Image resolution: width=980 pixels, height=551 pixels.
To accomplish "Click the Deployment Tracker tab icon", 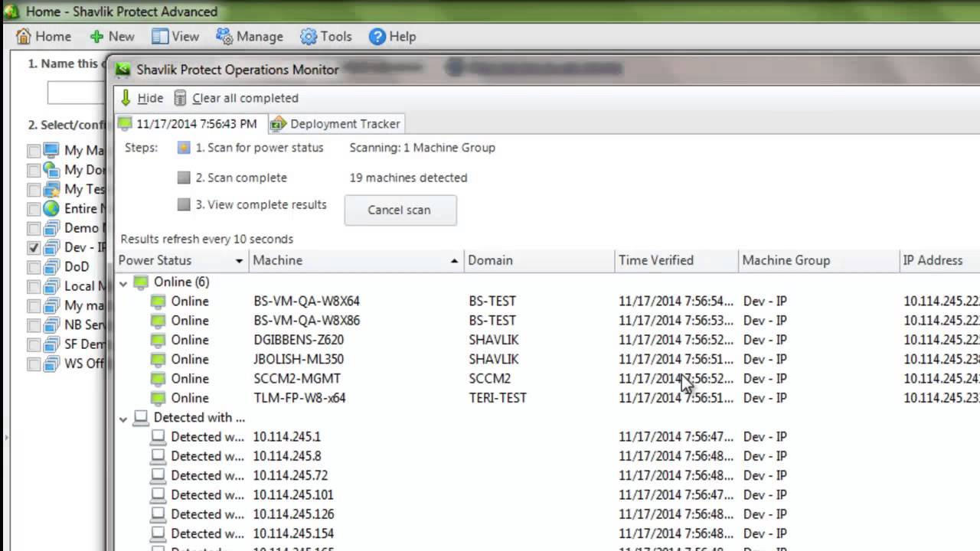I will [278, 124].
